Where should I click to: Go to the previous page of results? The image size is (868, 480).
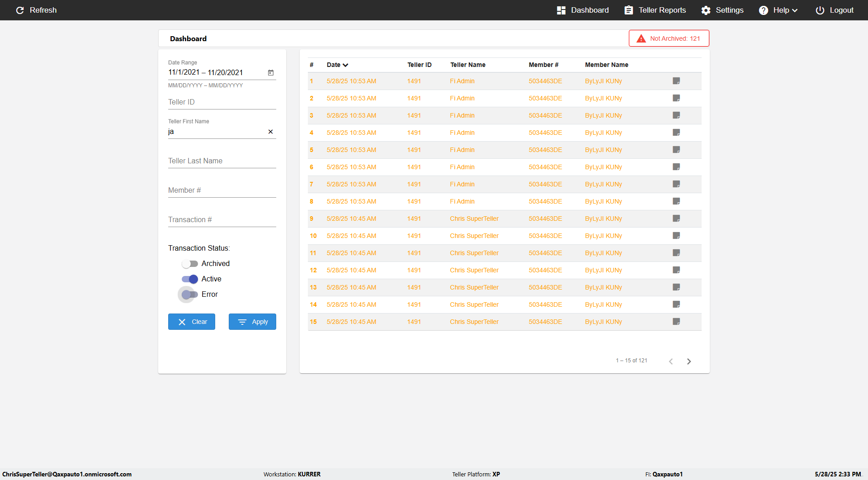(x=671, y=361)
